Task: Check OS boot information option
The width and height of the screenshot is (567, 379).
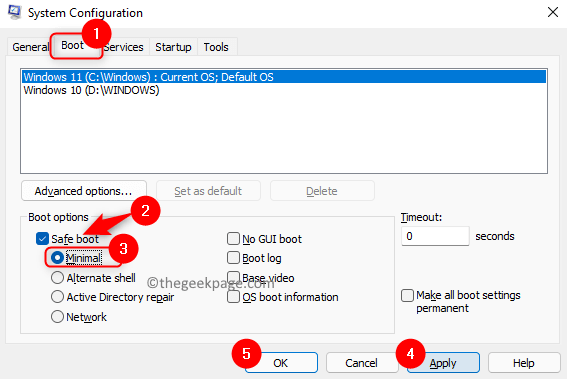Action: (233, 297)
